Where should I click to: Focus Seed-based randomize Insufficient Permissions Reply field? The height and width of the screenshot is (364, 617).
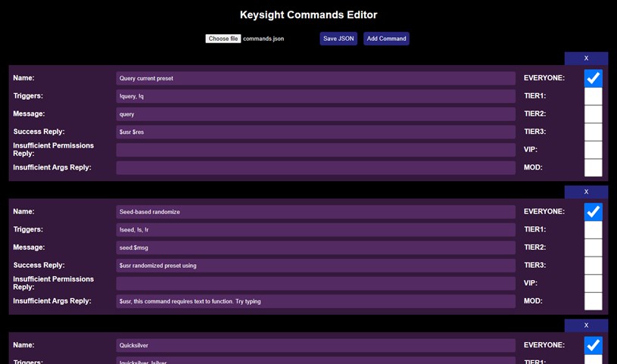pos(316,283)
